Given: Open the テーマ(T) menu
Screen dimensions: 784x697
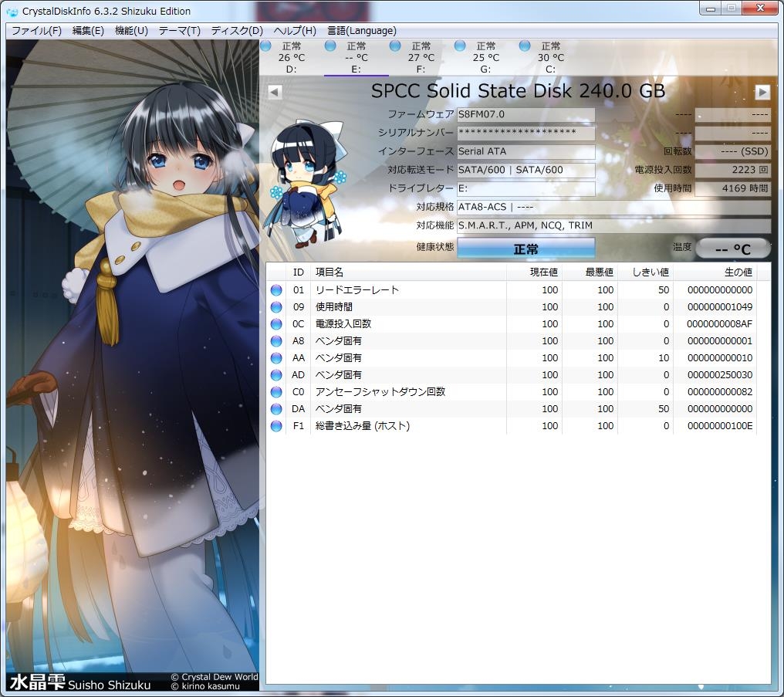Looking at the screenshot, I should pos(179,31).
